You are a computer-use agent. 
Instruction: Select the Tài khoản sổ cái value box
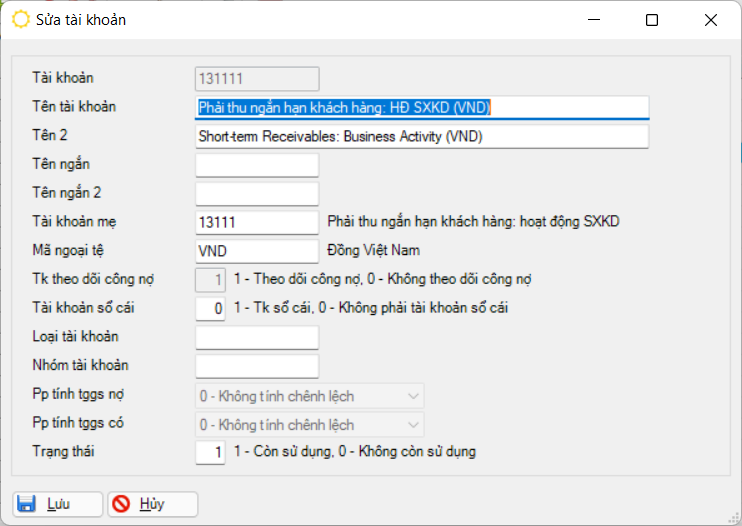tap(210, 308)
